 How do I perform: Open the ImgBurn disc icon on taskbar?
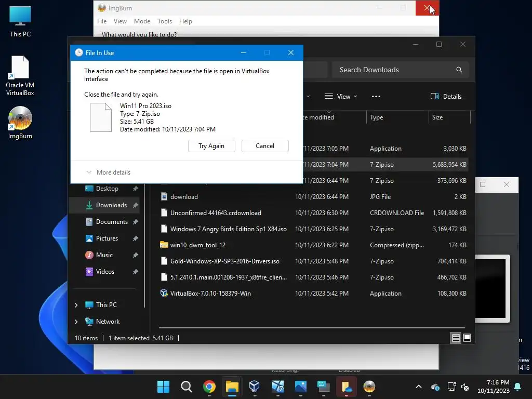369,387
